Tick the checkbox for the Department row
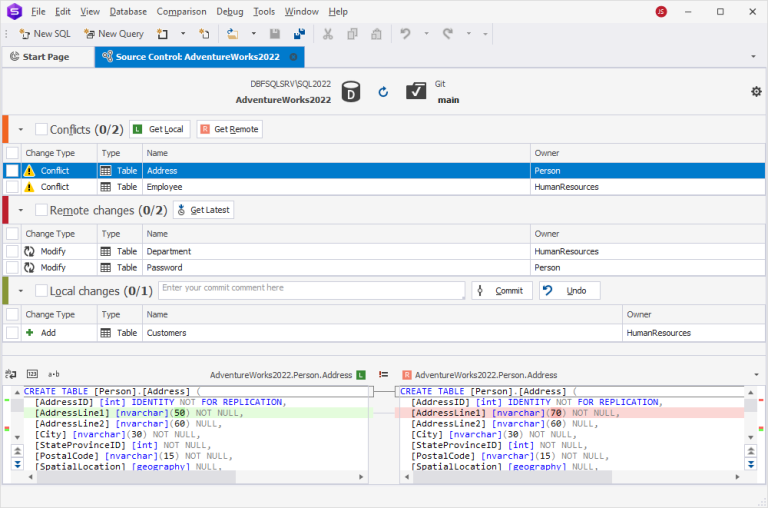This screenshot has width=768, height=508. pos(12,251)
